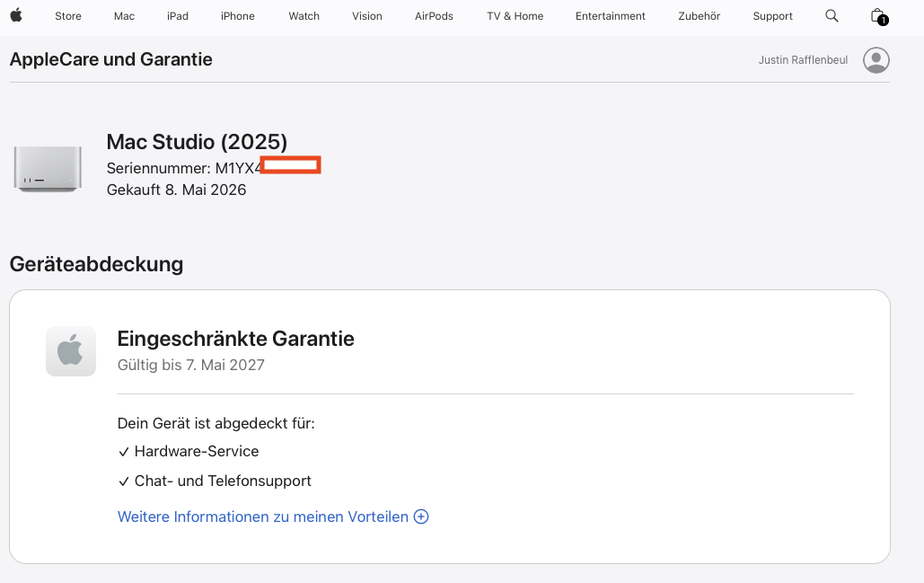The width and height of the screenshot is (924, 583).
Task: Click the user name Justin Rafflenbeul
Action: [x=803, y=60]
